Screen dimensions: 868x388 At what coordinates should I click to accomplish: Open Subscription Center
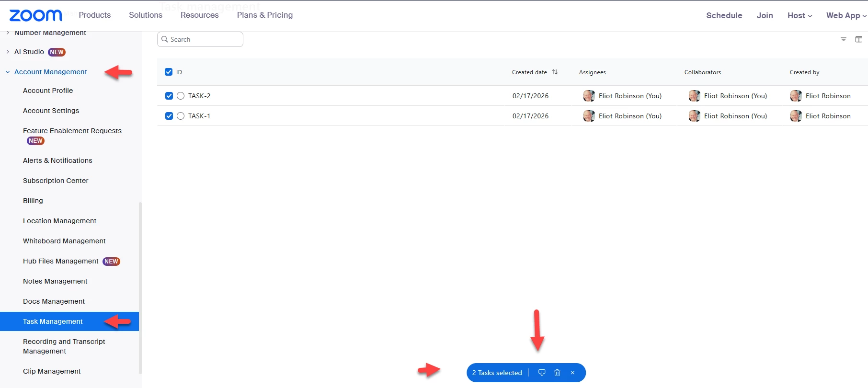[x=56, y=181]
